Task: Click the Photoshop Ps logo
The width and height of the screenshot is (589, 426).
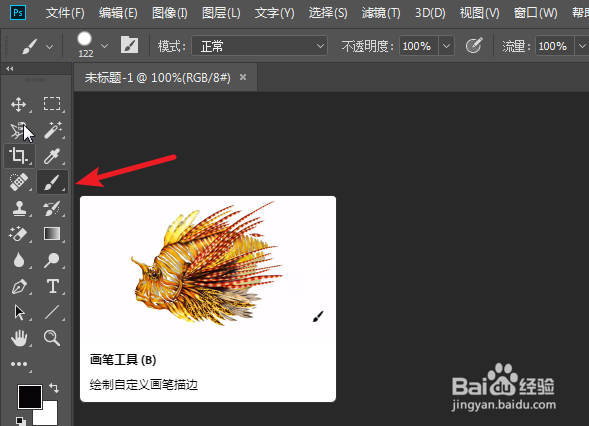Action: click(x=18, y=13)
